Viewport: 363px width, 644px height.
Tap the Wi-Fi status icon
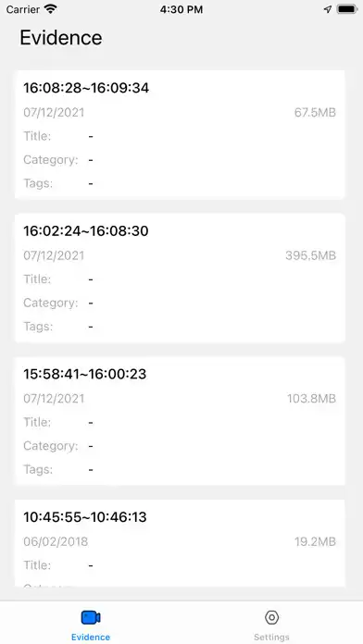pos(51,9)
